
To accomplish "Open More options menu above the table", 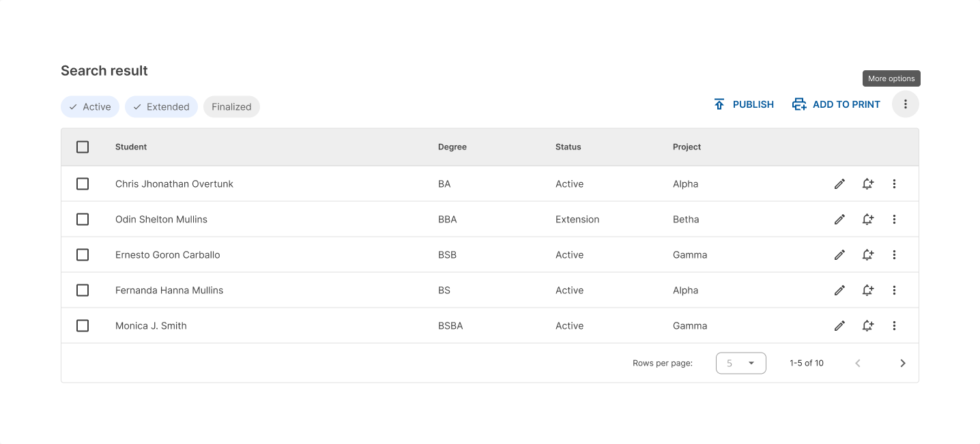I will (x=905, y=104).
